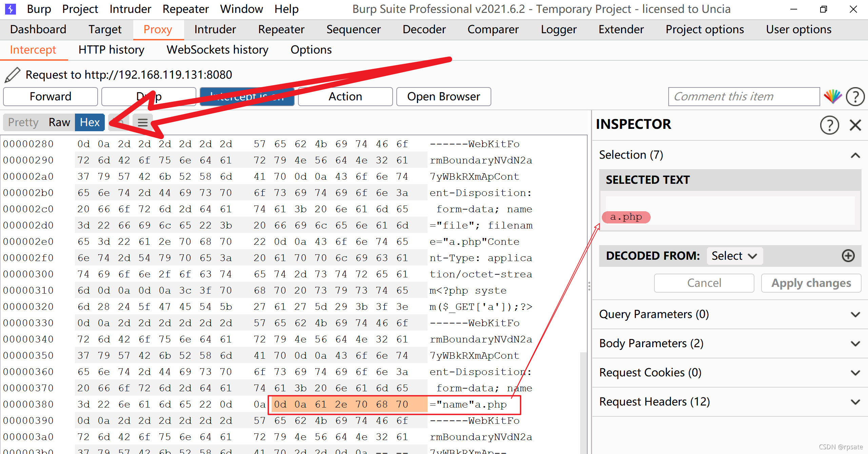Switch to the Intruder tool tab

(215, 30)
